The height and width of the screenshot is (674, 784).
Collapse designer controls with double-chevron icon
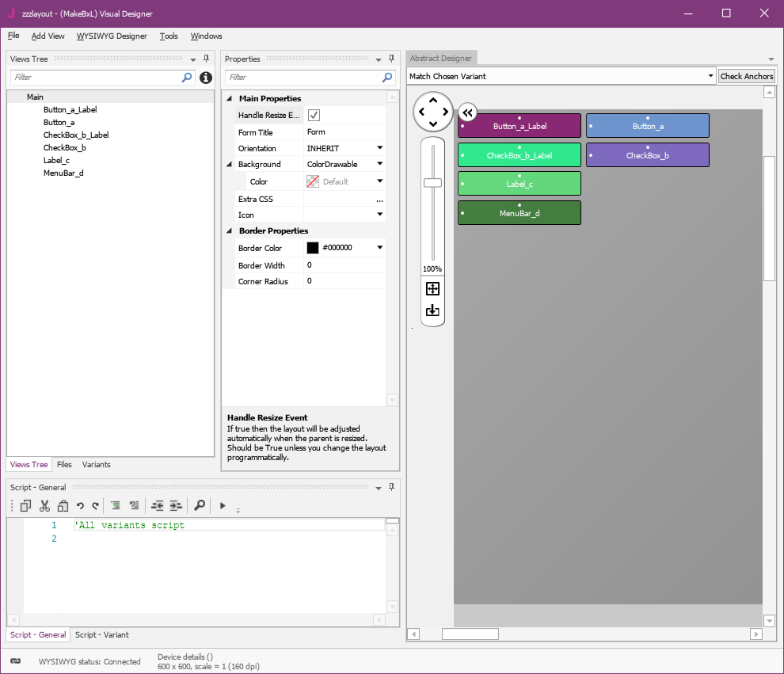(x=467, y=112)
